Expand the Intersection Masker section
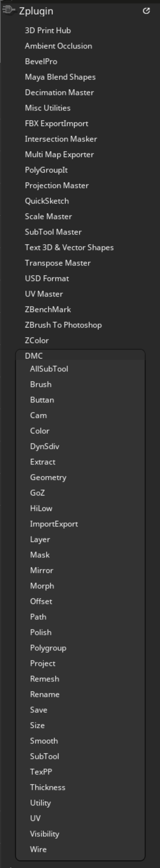 [61, 139]
